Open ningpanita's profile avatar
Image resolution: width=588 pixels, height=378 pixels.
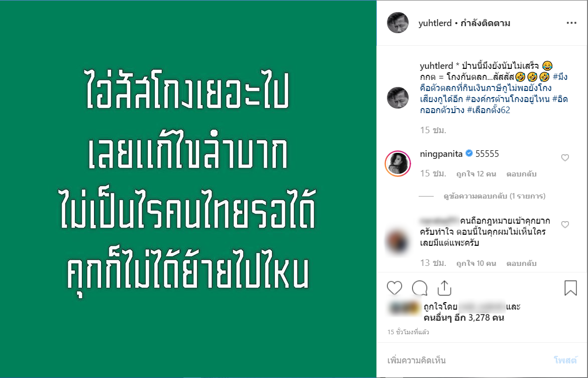click(398, 163)
